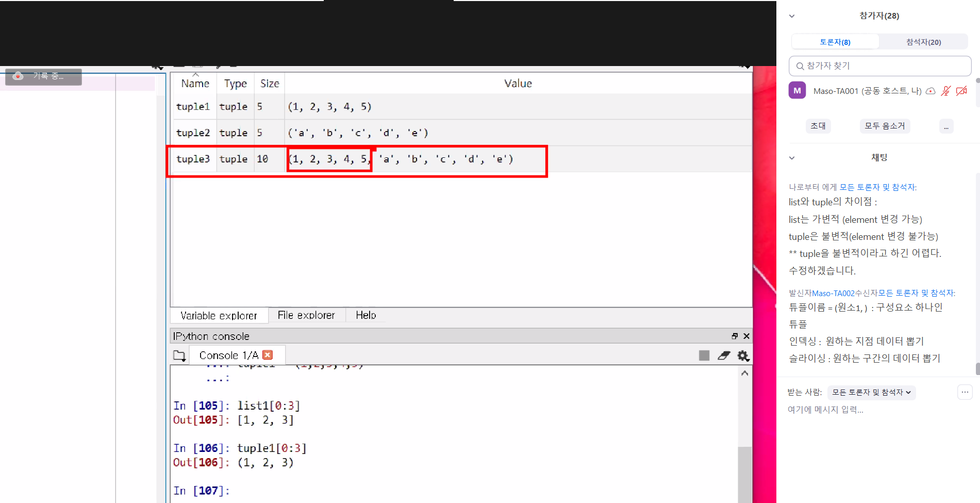Open IPython console options gear menu
The width and height of the screenshot is (980, 503).
[743, 355]
